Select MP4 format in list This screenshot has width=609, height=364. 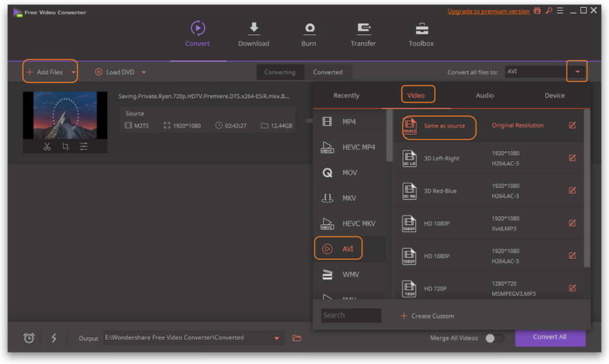pyautogui.click(x=349, y=122)
